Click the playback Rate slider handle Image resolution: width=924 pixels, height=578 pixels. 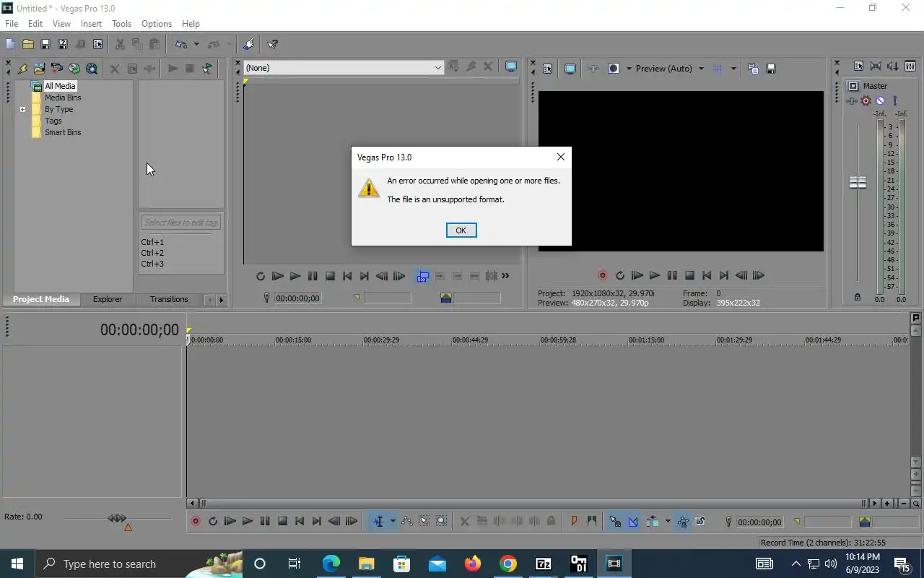[117, 518]
